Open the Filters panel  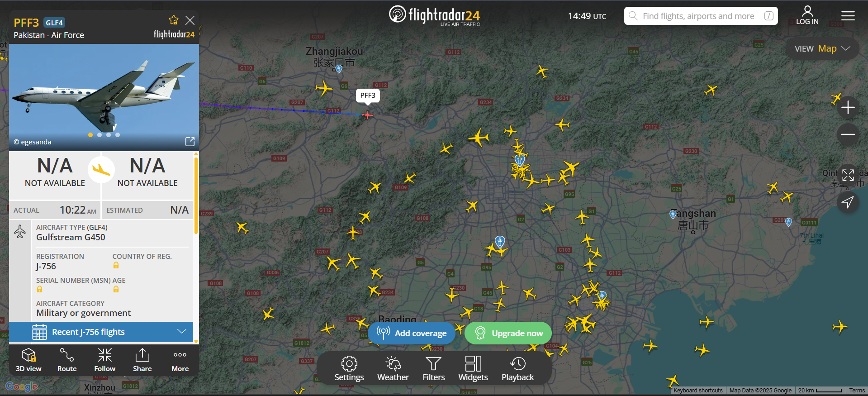(x=434, y=368)
